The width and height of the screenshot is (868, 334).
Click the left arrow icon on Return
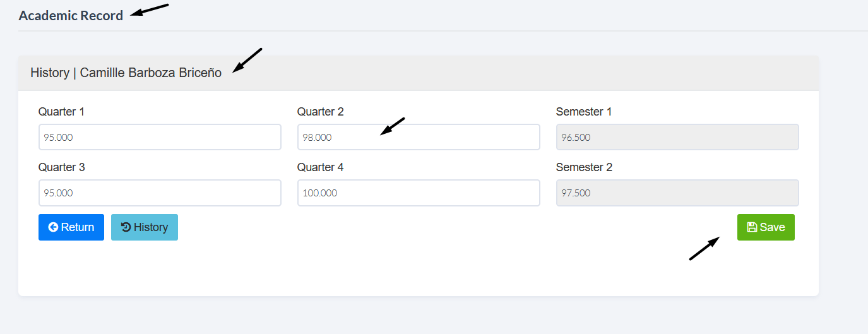(53, 227)
